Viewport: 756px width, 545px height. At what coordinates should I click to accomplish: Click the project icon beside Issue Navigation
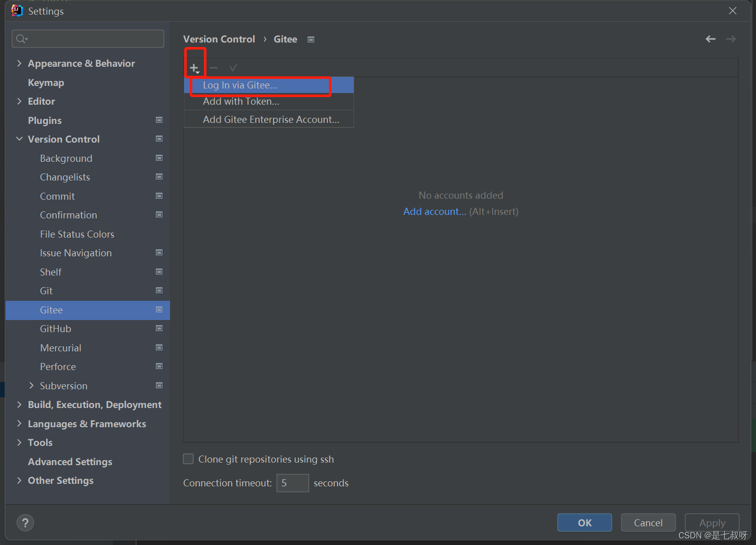(159, 252)
